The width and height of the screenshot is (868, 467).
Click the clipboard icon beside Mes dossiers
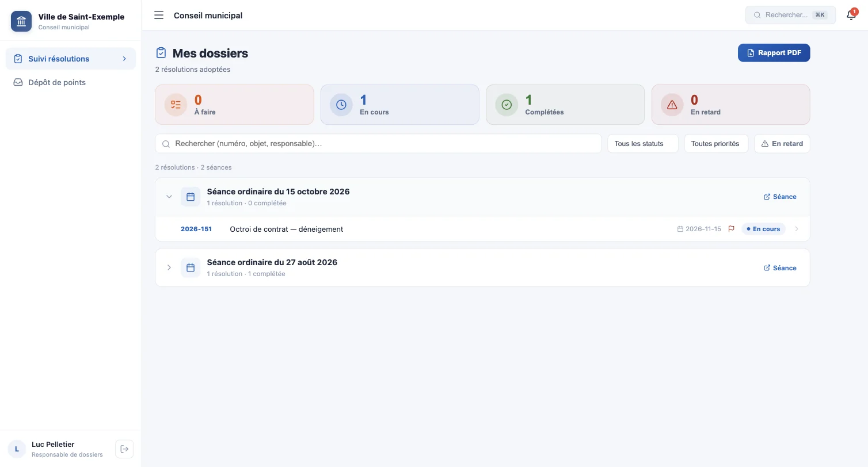tap(161, 53)
